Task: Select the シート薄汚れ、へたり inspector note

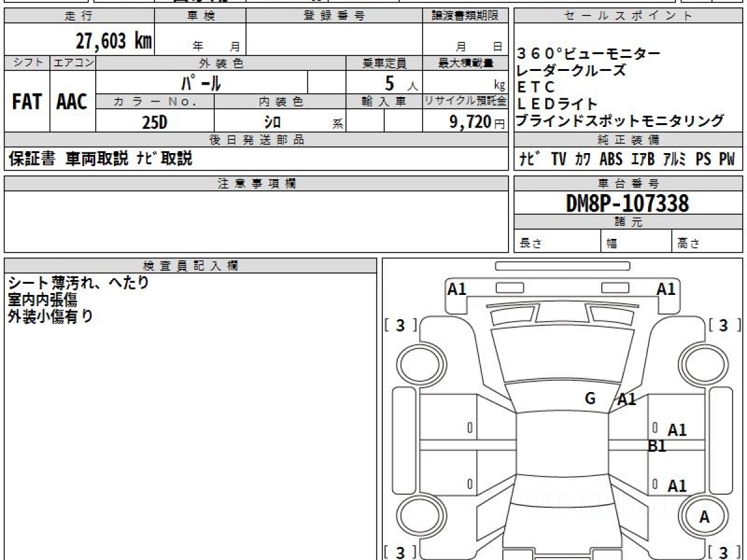Action: click(x=78, y=283)
